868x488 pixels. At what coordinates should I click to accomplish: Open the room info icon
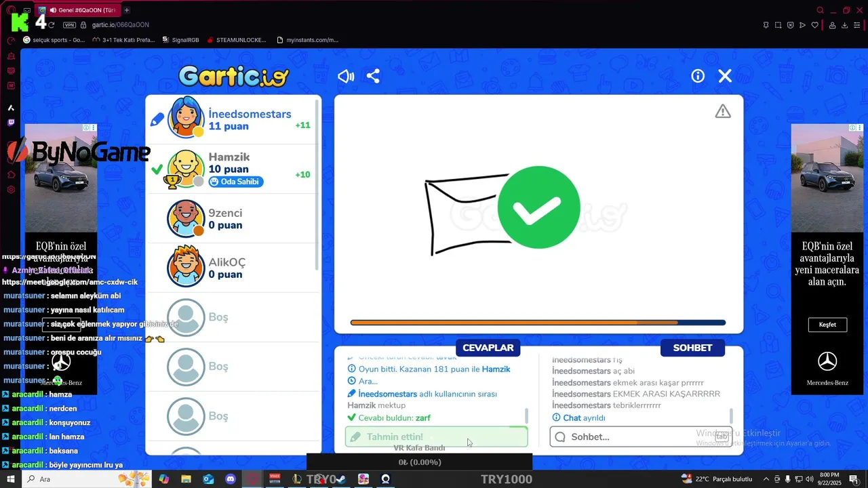698,76
